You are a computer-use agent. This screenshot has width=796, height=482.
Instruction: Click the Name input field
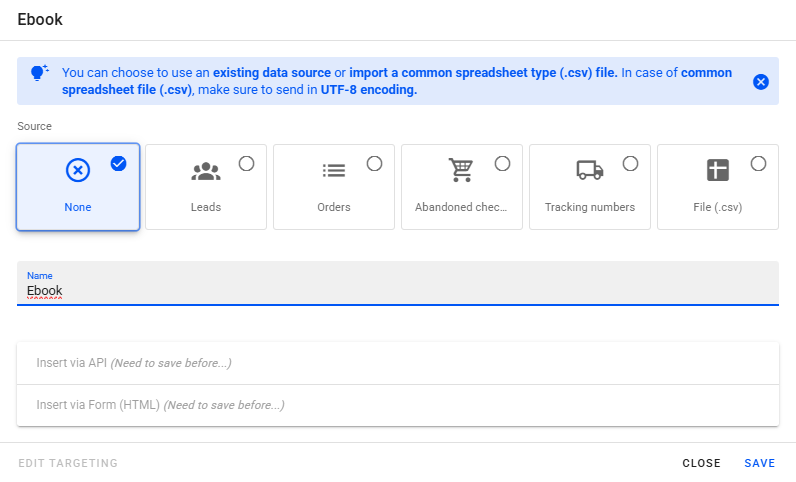pyautogui.click(x=398, y=291)
